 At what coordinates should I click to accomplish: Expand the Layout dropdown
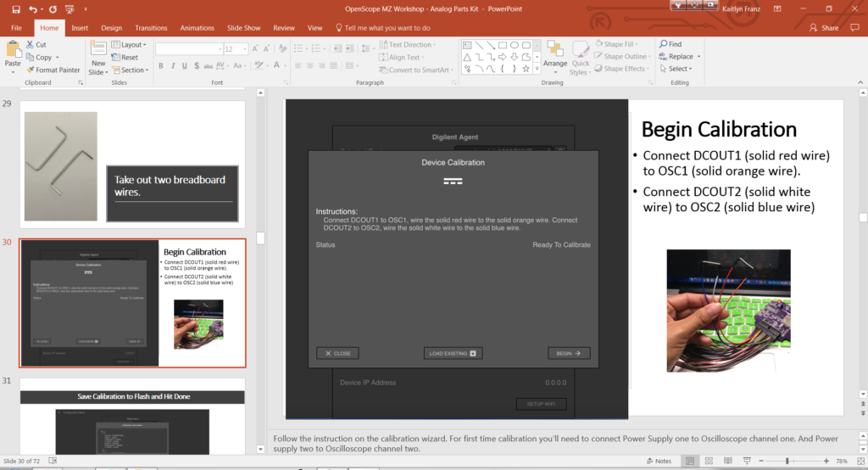[x=129, y=44]
